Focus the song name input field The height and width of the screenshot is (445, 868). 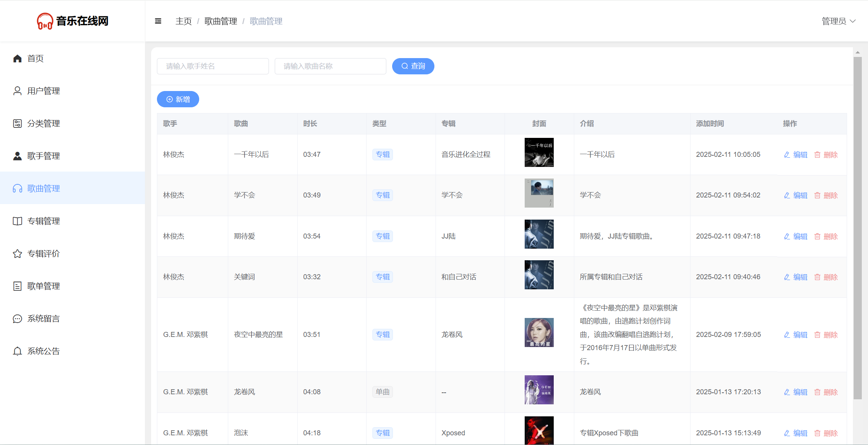[330, 66]
